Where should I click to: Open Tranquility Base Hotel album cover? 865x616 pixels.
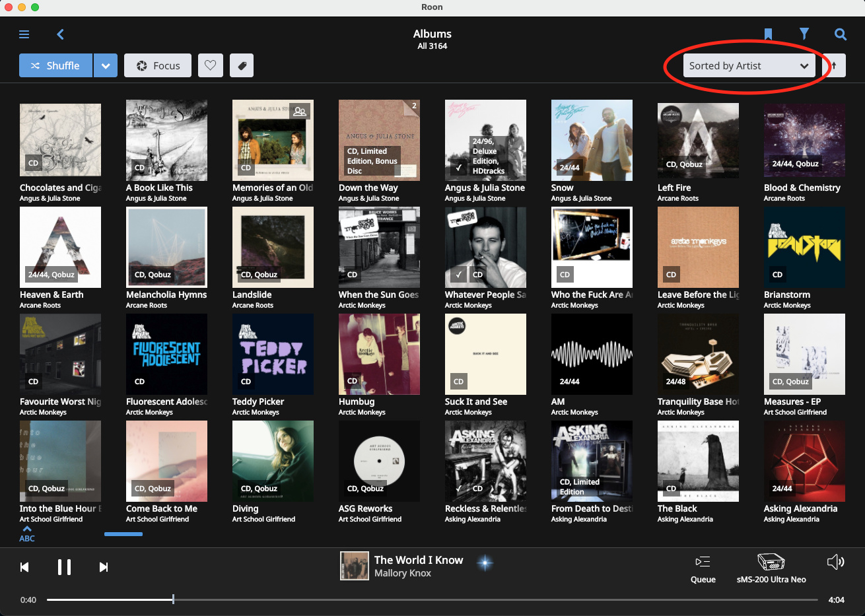(698, 354)
